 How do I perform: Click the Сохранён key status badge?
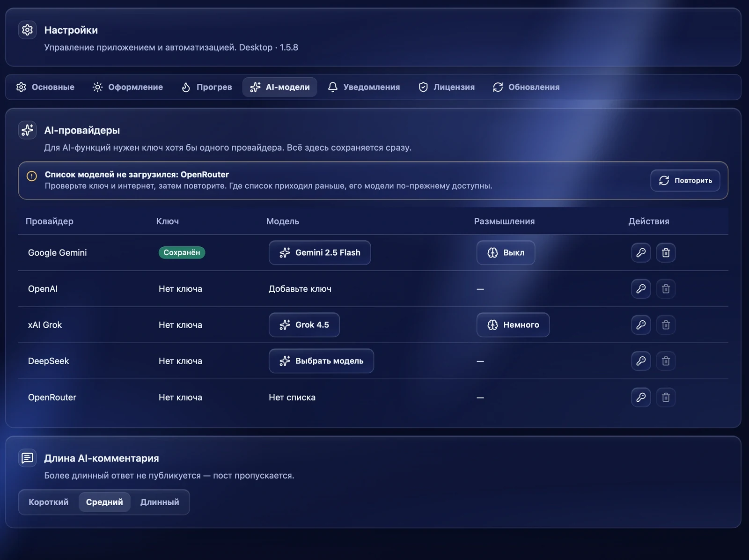(182, 253)
